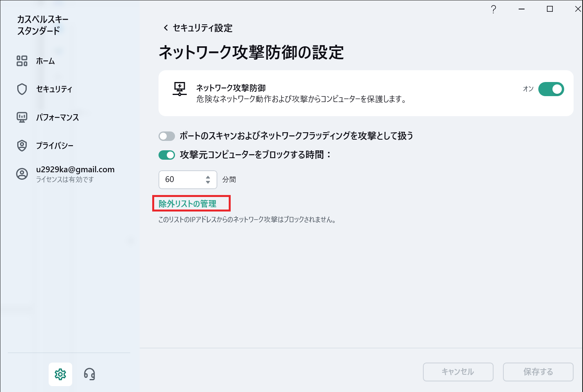Enable port scan and flooding attack toggle
The width and height of the screenshot is (583, 392).
(x=167, y=136)
